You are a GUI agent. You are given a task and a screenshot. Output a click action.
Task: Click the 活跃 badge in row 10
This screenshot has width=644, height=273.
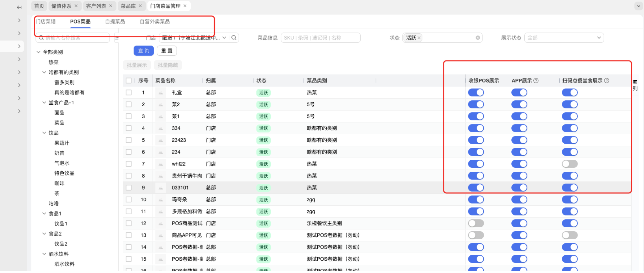coord(264,200)
